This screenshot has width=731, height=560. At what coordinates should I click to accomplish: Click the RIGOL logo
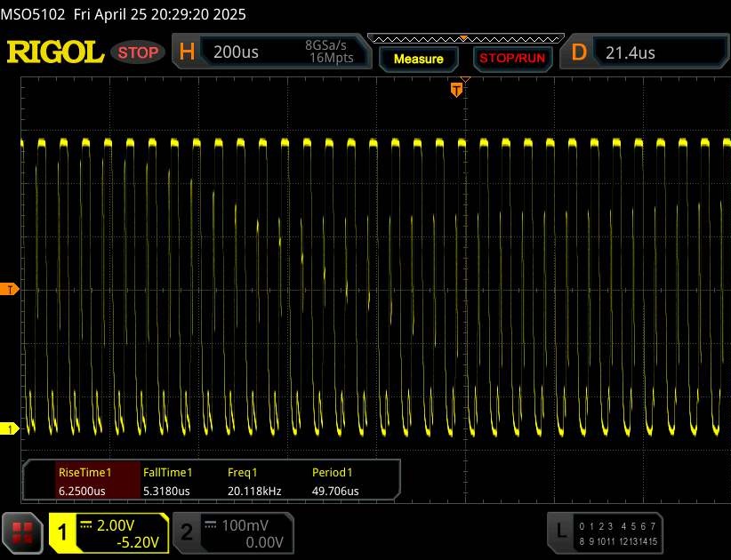[55, 52]
